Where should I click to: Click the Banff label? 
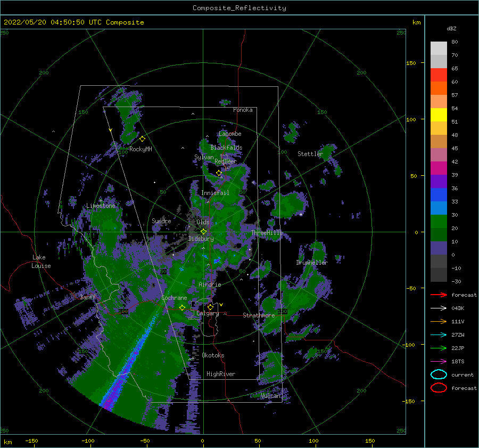[88, 297]
